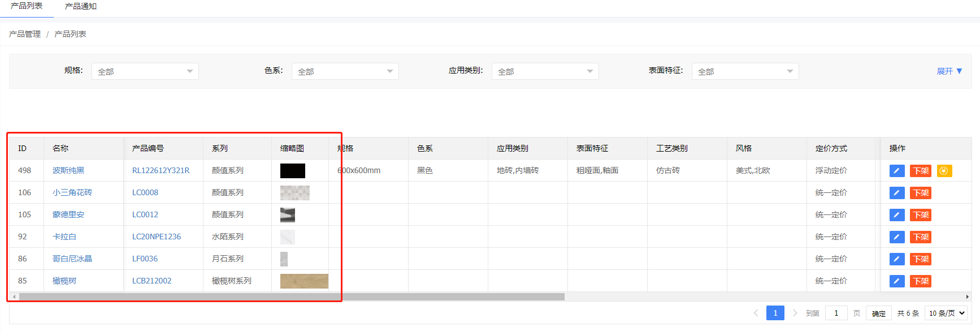Viewport: 980px width, 331px height.
Task: Open product code LC20NPE1236
Action: click(x=157, y=237)
